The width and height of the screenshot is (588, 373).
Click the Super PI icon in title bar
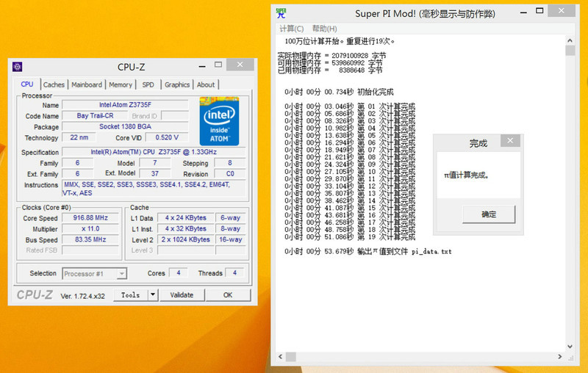coord(282,13)
